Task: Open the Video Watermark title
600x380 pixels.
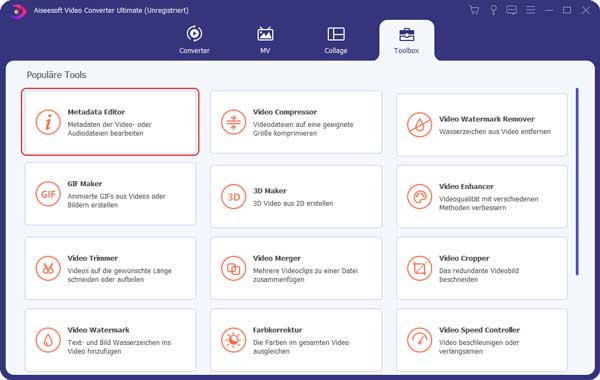Action: [x=98, y=329]
